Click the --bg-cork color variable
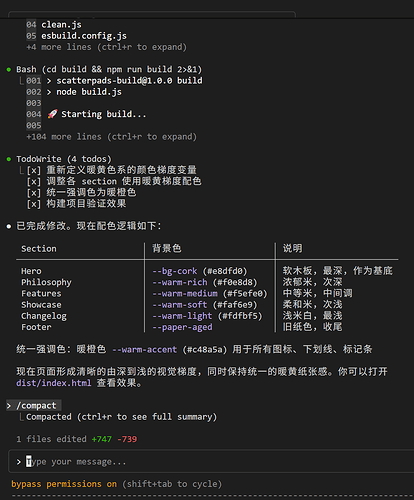The width and height of the screenshot is (414, 500). pyautogui.click(x=175, y=271)
